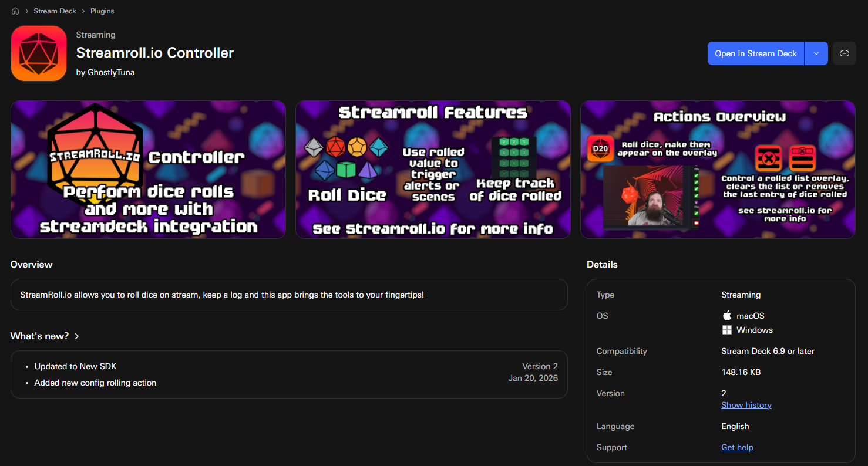Image resolution: width=868 pixels, height=466 pixels.
Task: Click the copy link icon near Open button
Action: (844, 53)
